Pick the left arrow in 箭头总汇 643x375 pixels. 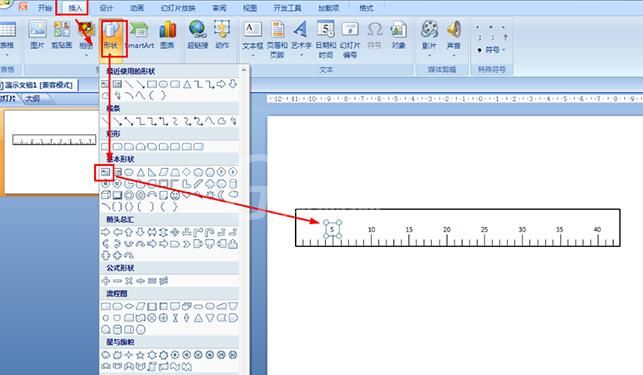(x=117, y=232)
